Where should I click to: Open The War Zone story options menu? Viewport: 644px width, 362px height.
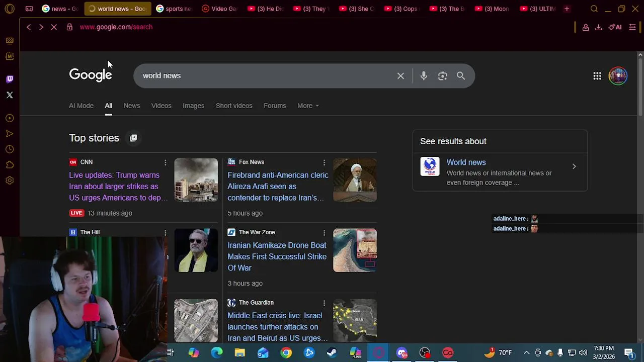point(324,232)
